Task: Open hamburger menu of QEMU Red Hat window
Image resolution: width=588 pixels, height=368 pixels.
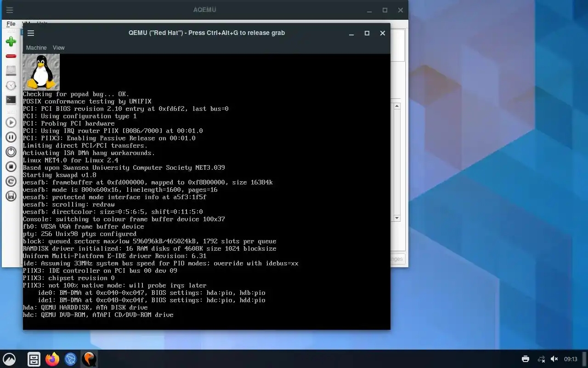Action: click(31, 33)
